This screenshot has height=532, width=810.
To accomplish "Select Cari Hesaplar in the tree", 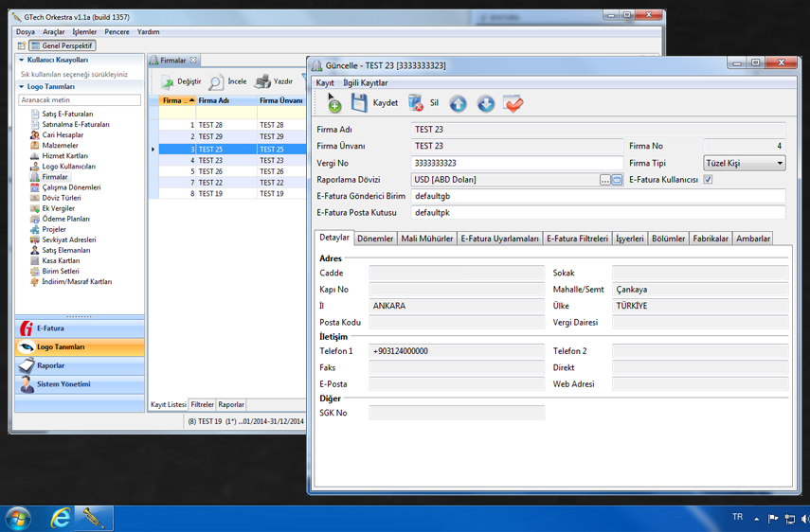I will [x=63, y=135].
